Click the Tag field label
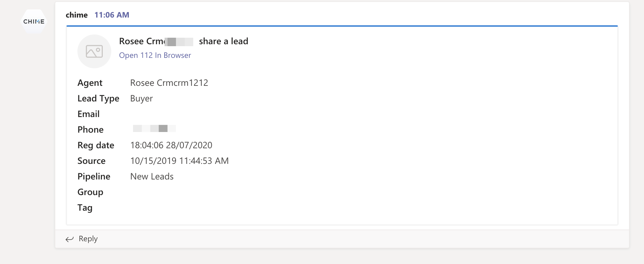The height and width of the screenshot is (264, 644). click(x=85, y=208)
